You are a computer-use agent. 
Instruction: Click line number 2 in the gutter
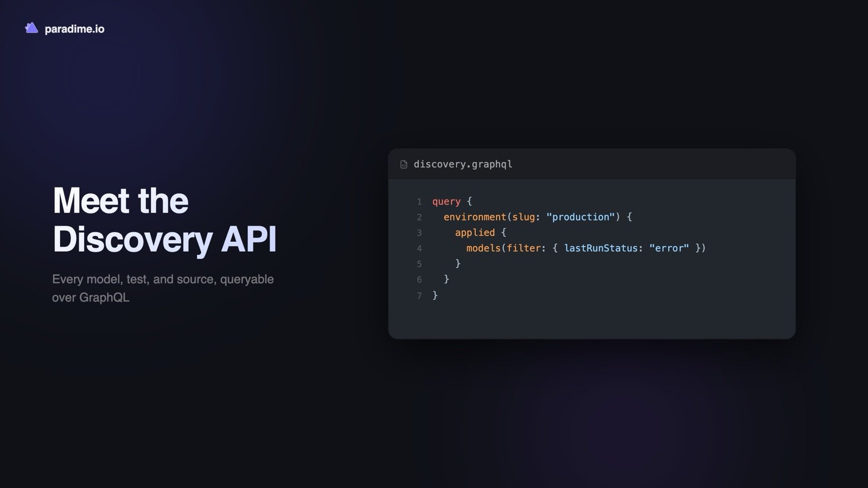[x=419, y=217]
